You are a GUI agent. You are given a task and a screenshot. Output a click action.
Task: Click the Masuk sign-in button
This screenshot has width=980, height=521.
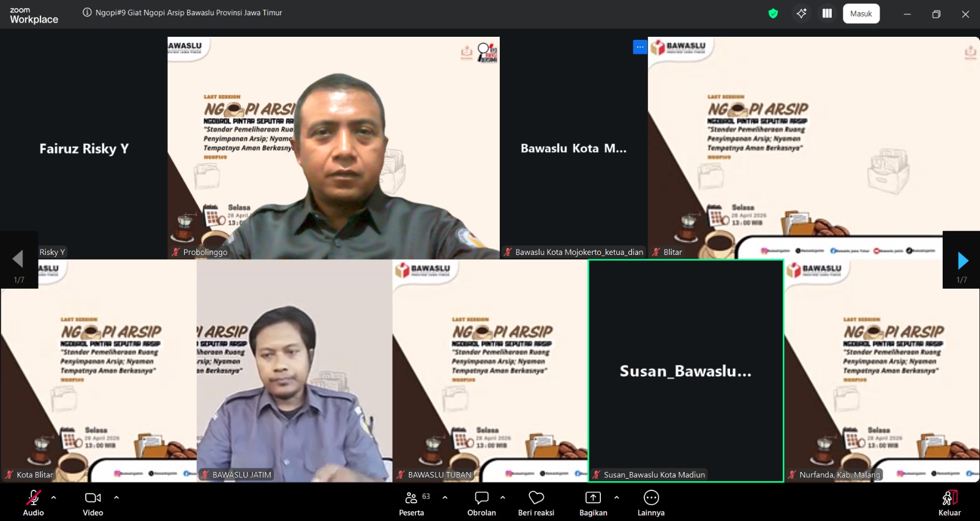point(861,13)
